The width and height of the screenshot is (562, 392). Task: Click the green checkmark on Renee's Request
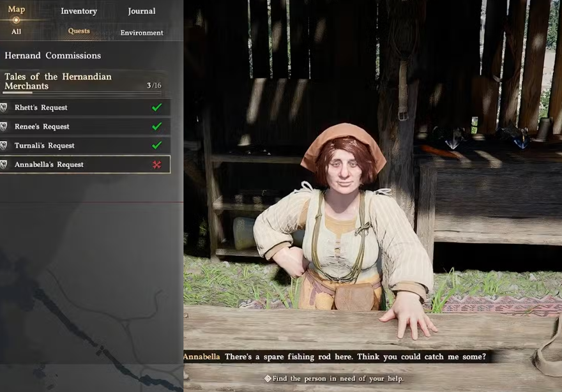pyautogui.click(x=156, y=126)
